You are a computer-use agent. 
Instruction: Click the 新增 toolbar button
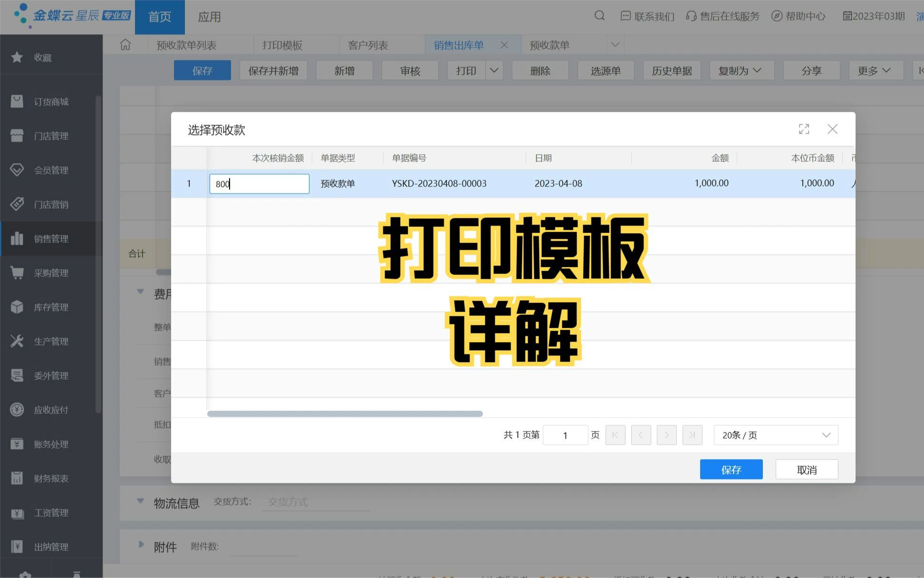pos(345,70)
